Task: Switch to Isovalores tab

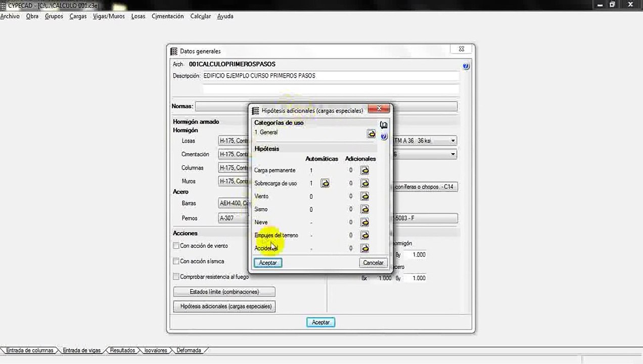Action: coord(156,350)
